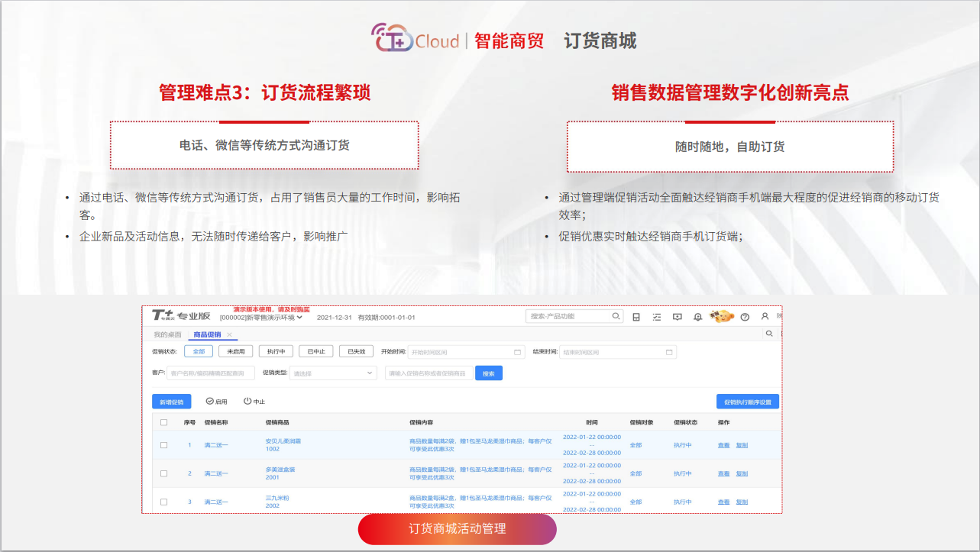The width and height of the screenshot is (980, 552).
Task: Click the orange mascot promo icon
Action: click(721, 316)
